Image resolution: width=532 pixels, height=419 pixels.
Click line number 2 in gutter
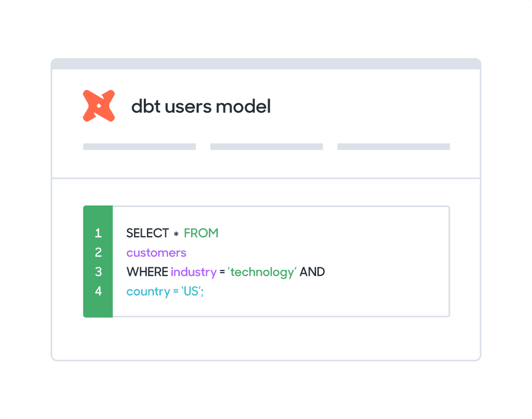tap(98, 252)
